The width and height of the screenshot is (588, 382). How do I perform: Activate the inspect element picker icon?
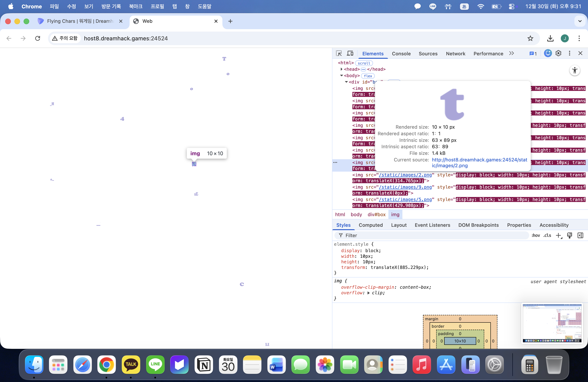pos(339,53)
